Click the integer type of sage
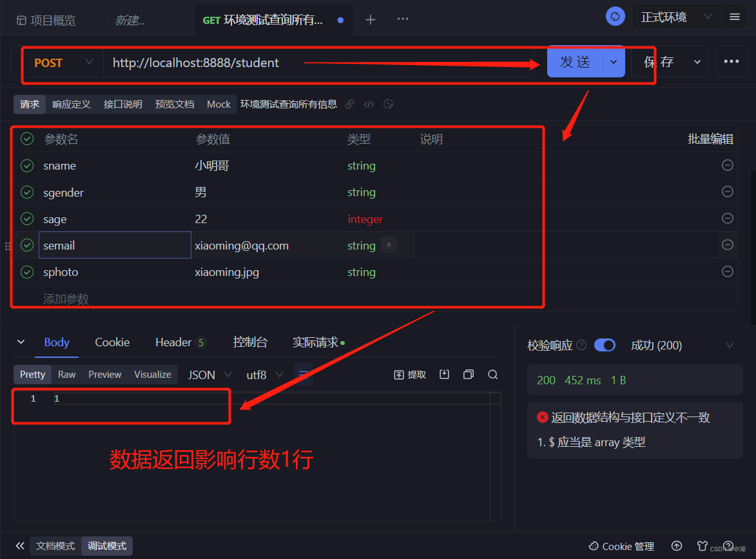Image resolution: width=756 pixels, height=559 pixels. pos(365,219)
